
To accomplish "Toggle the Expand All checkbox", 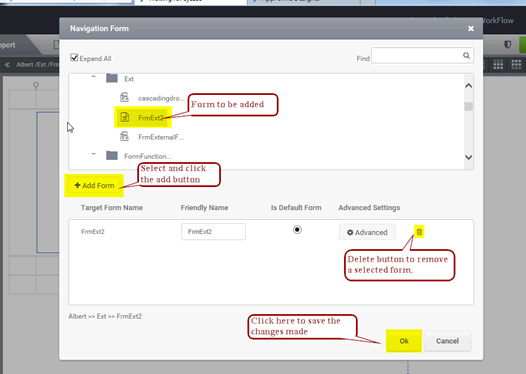I will point(74,58).
